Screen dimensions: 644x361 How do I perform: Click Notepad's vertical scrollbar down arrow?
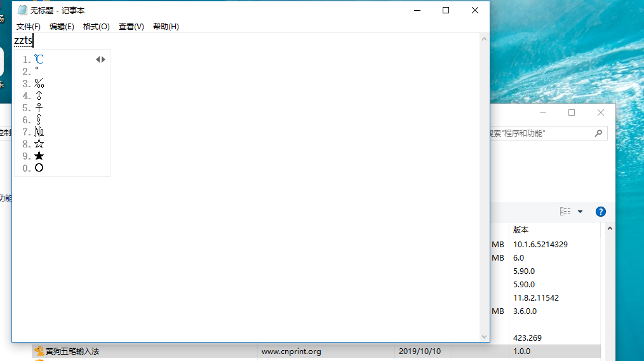point(485,337)
